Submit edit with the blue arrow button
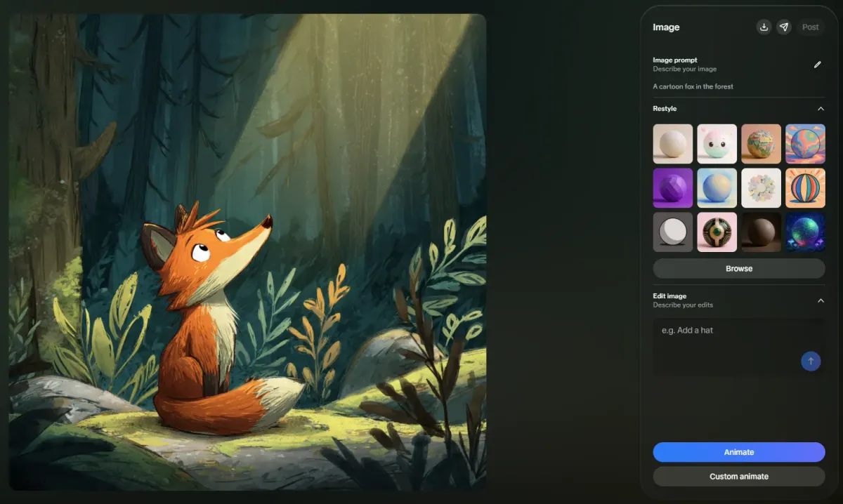 click(x=810, y=362)
